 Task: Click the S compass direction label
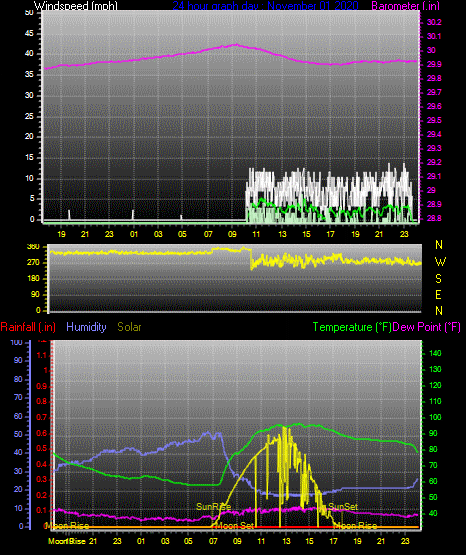coord(438,279)
